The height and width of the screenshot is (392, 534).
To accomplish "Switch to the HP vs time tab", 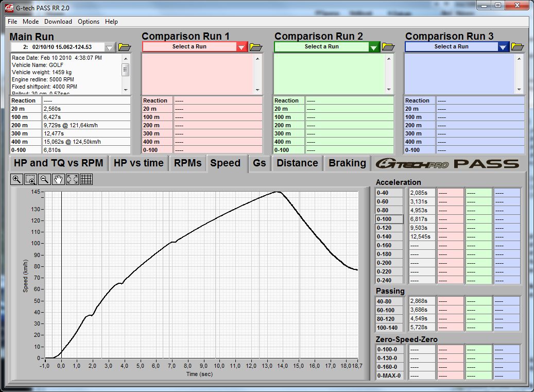I will [x=139, y=163].
